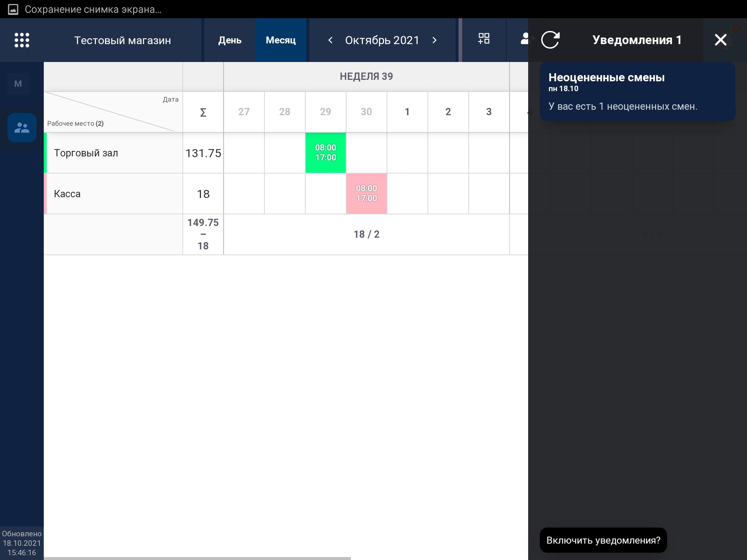Viewport: 747px width, 560px height.
Task: Click the Σ column header
Action: 203,112
